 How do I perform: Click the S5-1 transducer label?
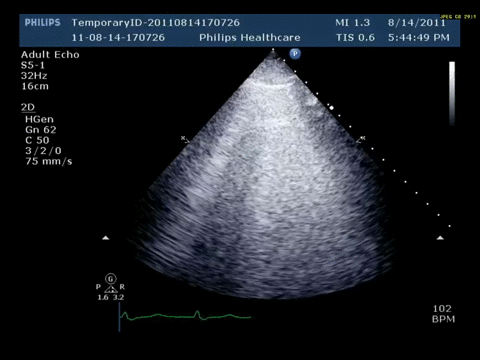pyautogui.click(x=33, y=65)
